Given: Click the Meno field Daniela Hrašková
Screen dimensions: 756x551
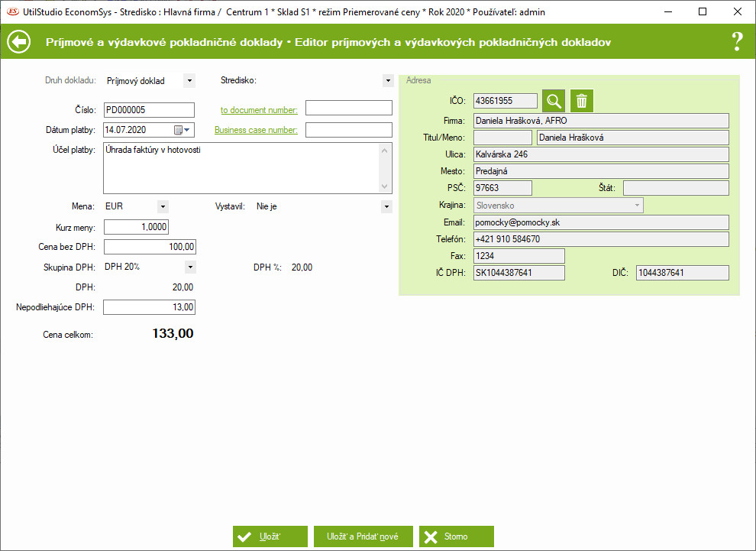Looking at the screenshot, I should (x=633, y=138).
